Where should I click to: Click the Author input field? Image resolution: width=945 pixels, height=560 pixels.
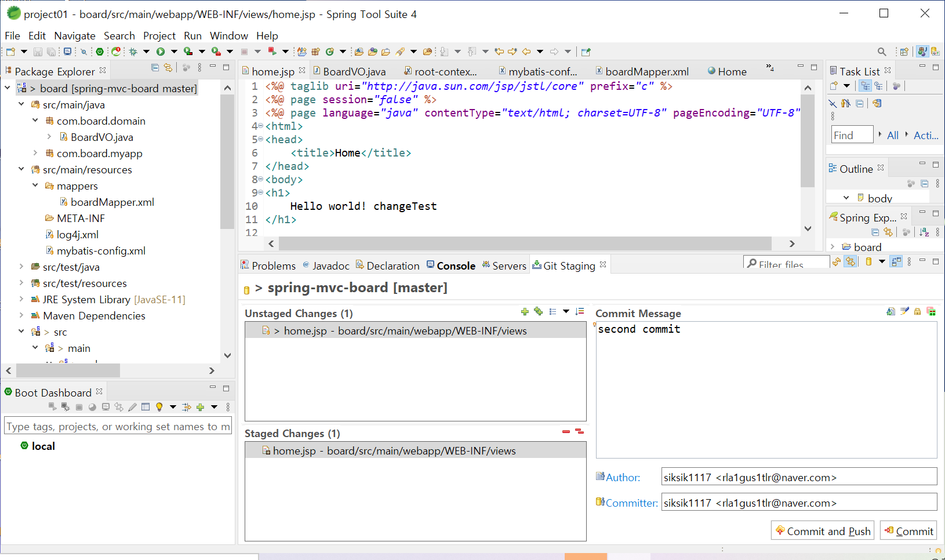799,477
